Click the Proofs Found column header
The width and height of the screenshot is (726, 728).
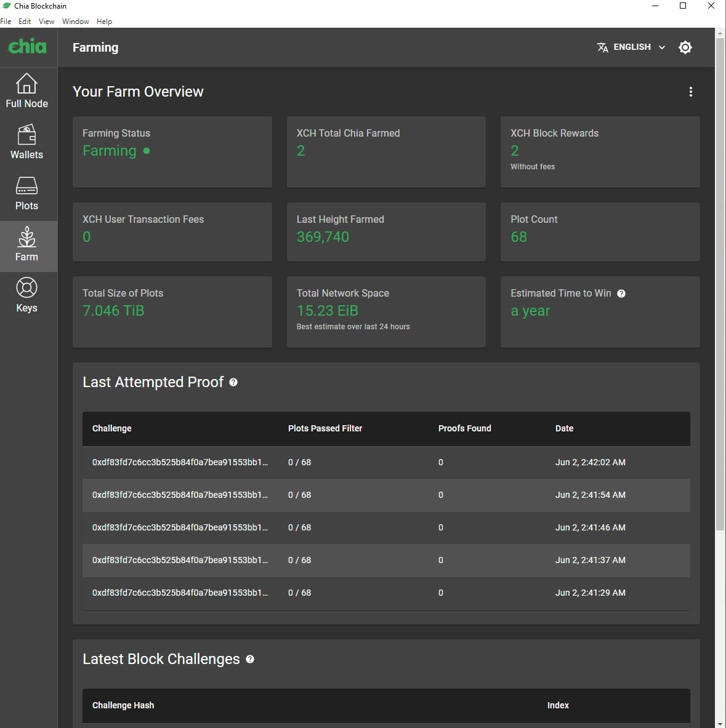[x=464, y=428]
